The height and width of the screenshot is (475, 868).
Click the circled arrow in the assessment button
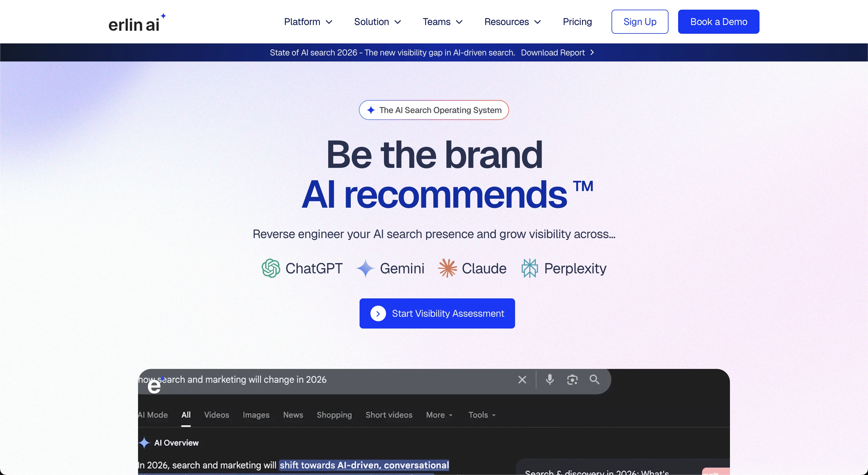point(378,314)
